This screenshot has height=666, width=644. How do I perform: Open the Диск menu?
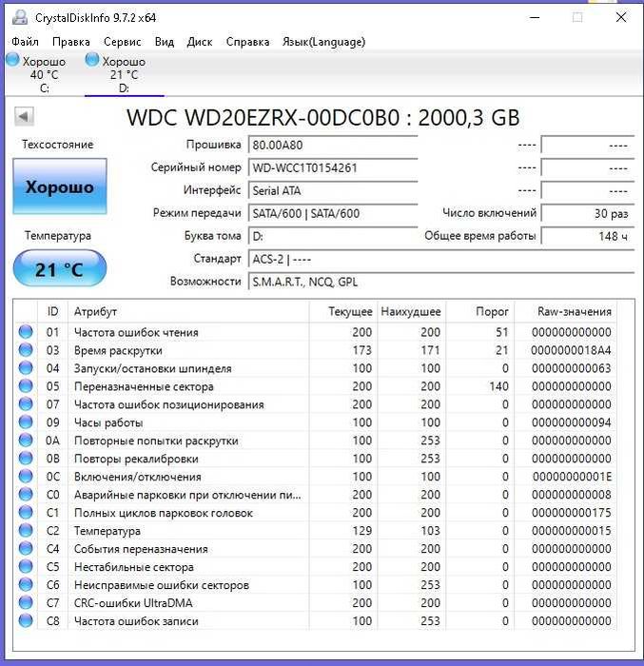click(200, 42)
